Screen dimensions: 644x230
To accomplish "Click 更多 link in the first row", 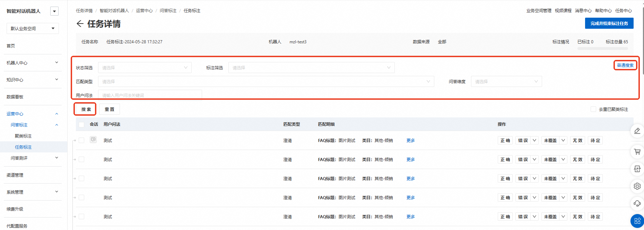I will pos(411,140).
